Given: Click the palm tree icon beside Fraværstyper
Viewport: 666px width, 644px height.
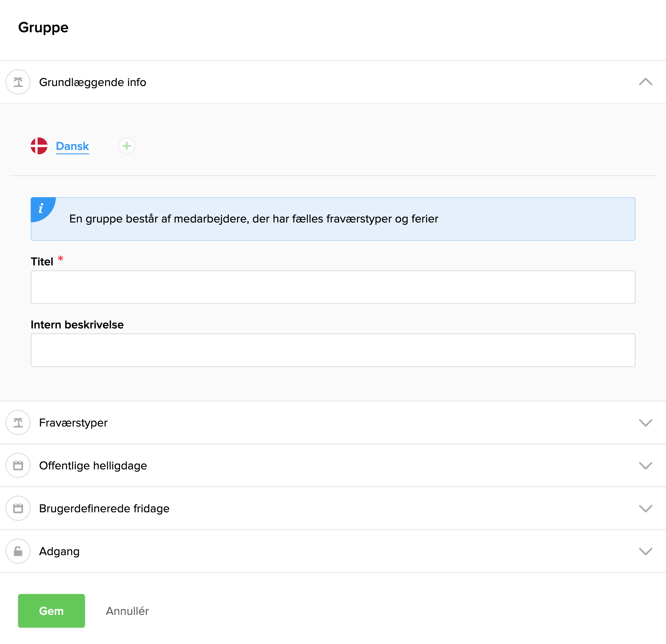Looking at the screenshot, I should (18, 422).
